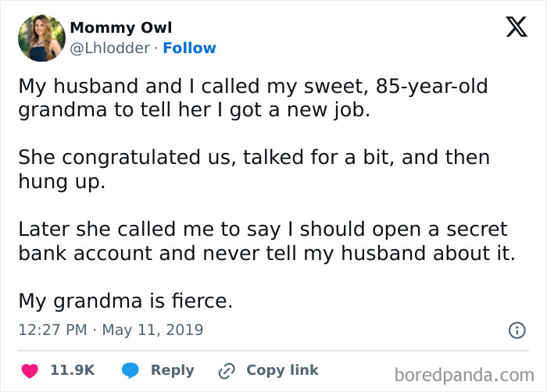This screenshot has width=547, height=392.
Task: Click the 'She congratulated us' paragraph
Action: pyautogui.click(x=254, y=169)
